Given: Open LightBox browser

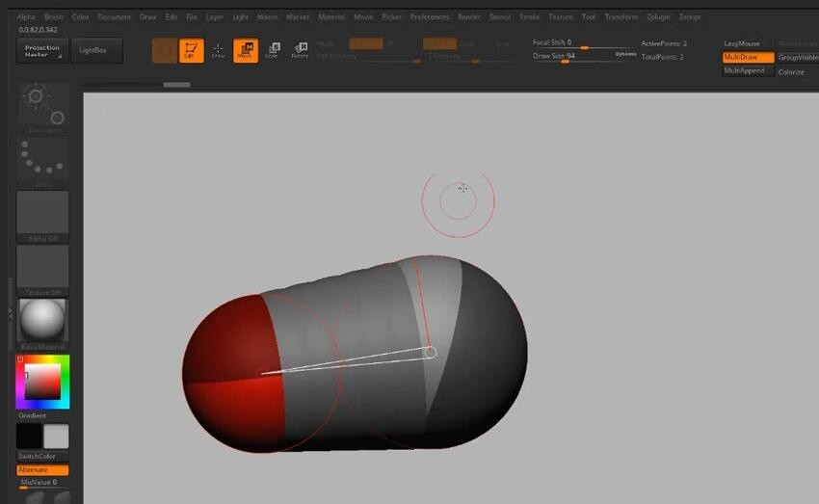Looking at the screenshot, I should [x=97, y=51].
